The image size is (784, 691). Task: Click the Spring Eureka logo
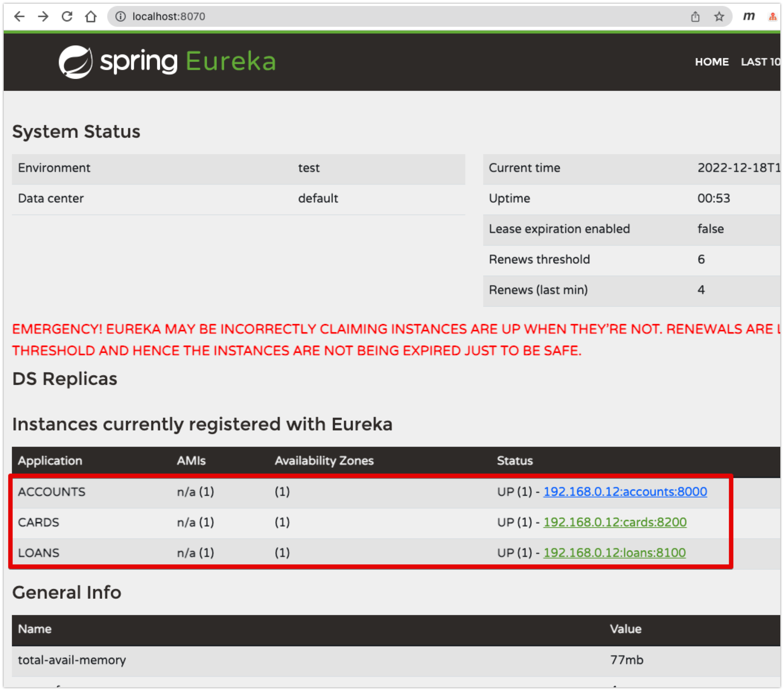tap(167, 62)
